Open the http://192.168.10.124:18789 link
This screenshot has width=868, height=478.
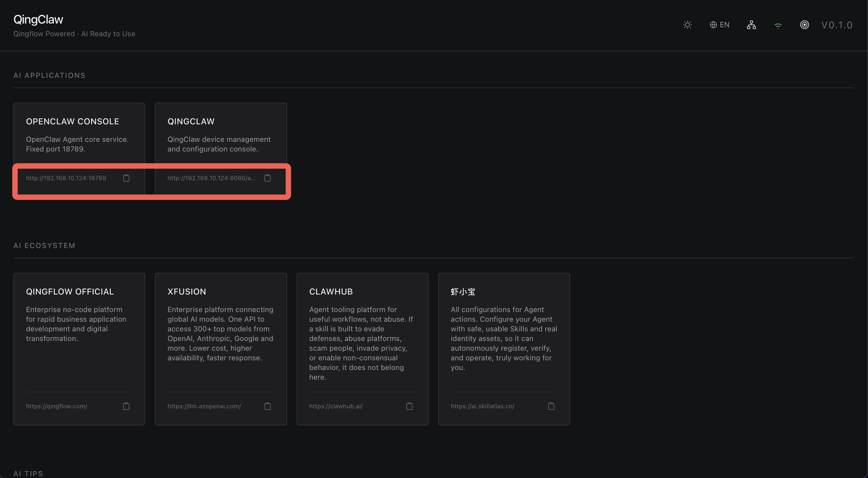pos(66,178)
